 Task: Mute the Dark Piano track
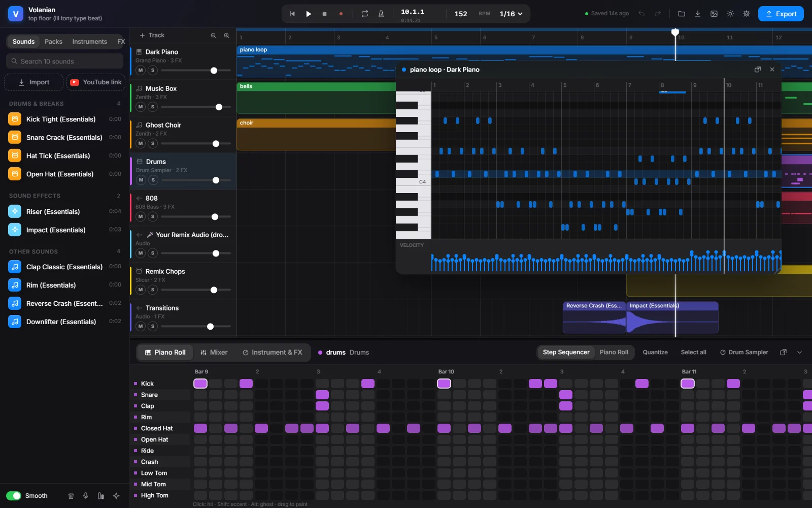tap(141, 70)
